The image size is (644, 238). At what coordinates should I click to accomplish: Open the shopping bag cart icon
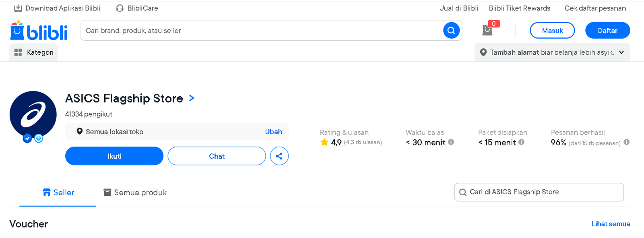pos(487,30)
